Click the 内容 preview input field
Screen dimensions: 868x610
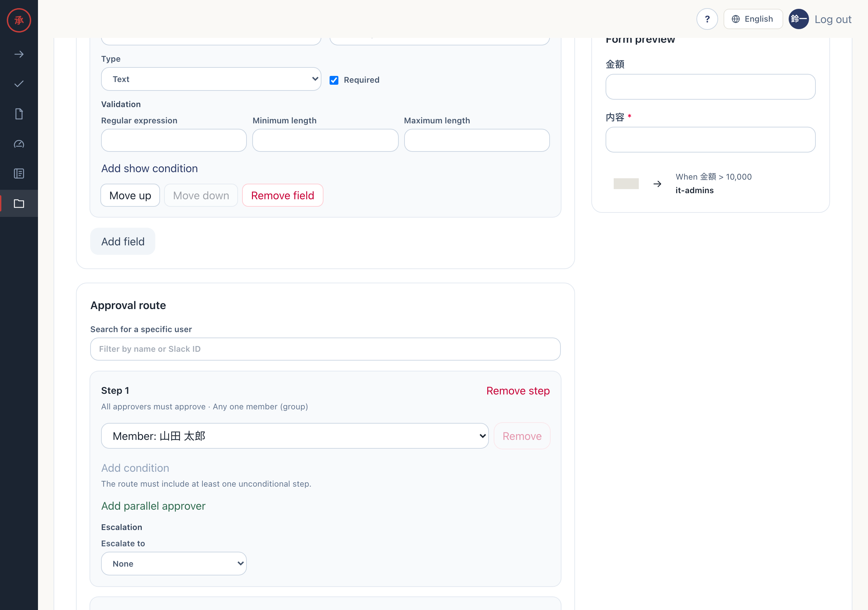pyautogui.click(x=710, y=140)
